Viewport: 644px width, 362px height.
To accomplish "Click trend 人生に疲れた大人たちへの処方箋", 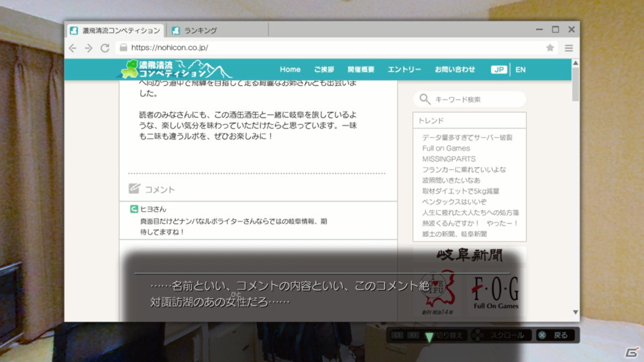I will [x=470, y=212].
